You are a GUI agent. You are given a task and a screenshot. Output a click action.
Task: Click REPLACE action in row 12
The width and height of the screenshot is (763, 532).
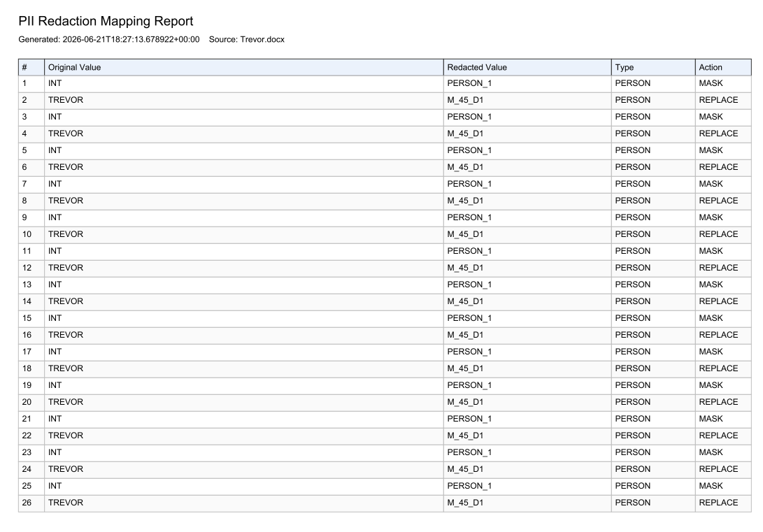(x=719, y=268)
